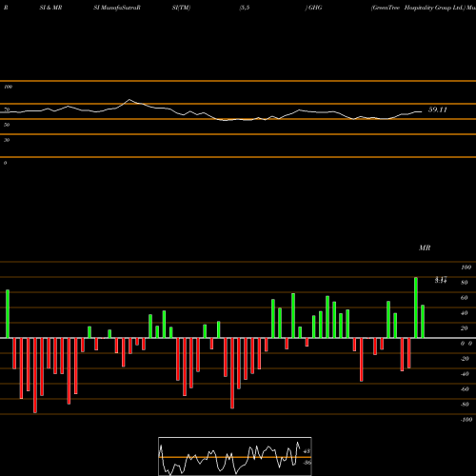
Task: Click the -40 label on right MR axis
Action: [x=465, y=374]
